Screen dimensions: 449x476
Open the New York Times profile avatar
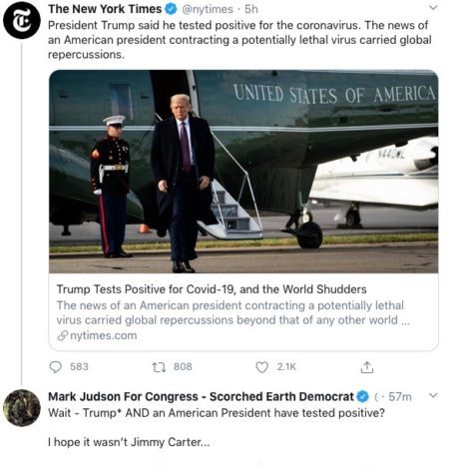click(x=22, y=20)
